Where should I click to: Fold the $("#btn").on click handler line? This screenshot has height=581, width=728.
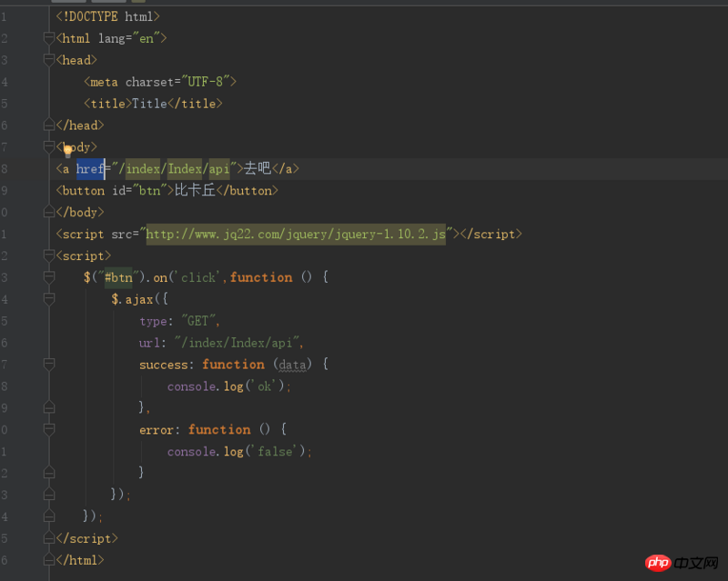[49, 277]
